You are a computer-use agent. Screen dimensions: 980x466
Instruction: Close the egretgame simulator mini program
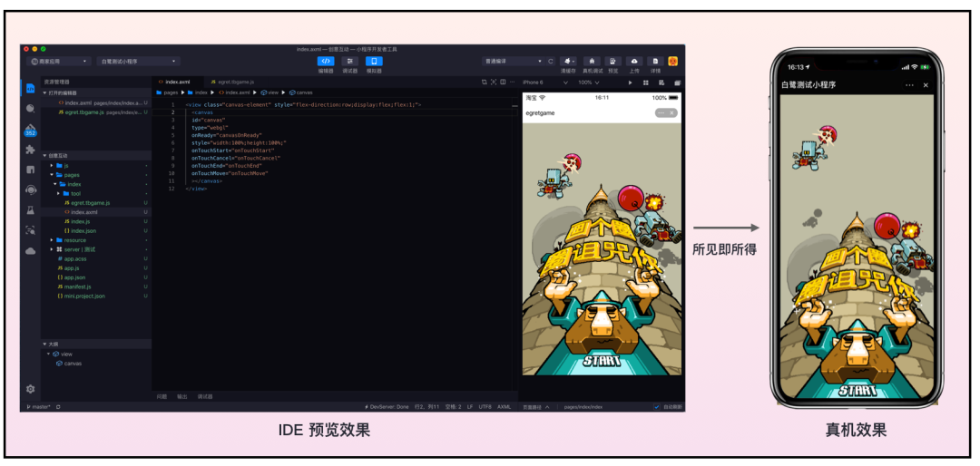point(671,113)
